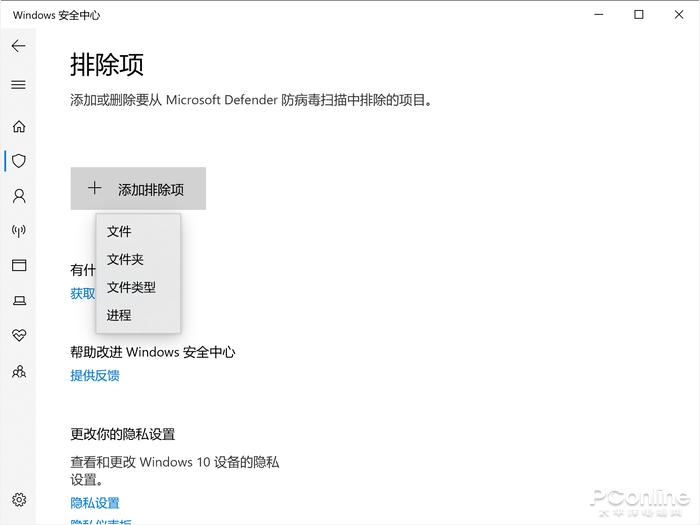Maximize the Windows 安全中心 window
This screenshot has height=525, width=700.
[x=639, y=15]
